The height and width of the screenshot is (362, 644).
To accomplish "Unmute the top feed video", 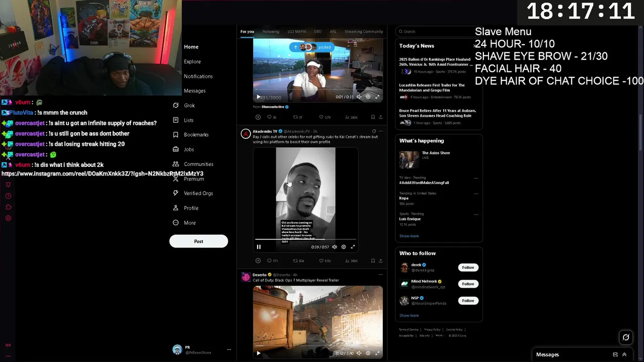I will pos(359,97).
